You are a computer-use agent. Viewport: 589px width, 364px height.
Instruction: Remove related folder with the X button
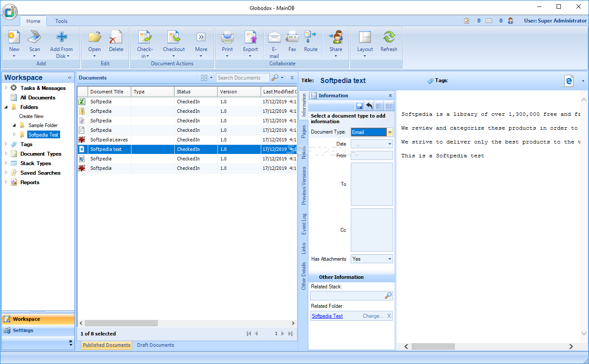[389, 316]
